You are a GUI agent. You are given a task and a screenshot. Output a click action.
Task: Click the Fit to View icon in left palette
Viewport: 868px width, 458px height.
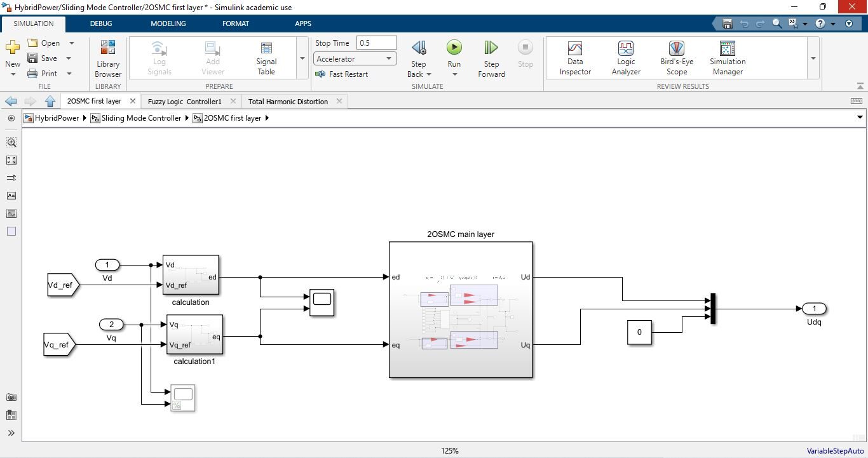pyautogui.click(x=11, y=160)
